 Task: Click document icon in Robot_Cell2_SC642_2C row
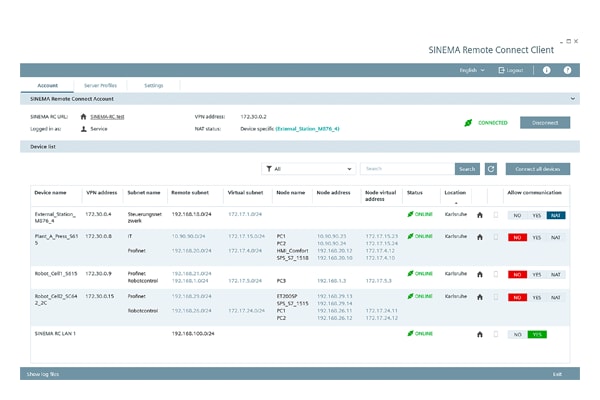[495, 297]
